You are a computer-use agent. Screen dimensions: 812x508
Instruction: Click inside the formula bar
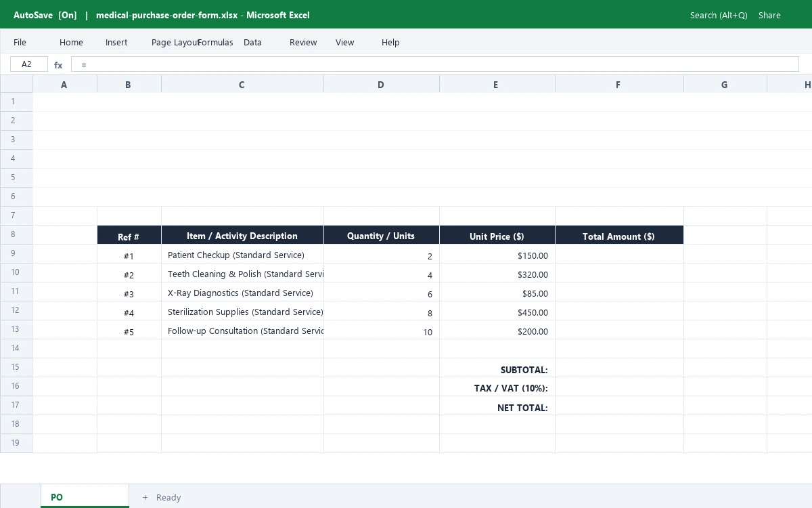click(x=435, y=64)
